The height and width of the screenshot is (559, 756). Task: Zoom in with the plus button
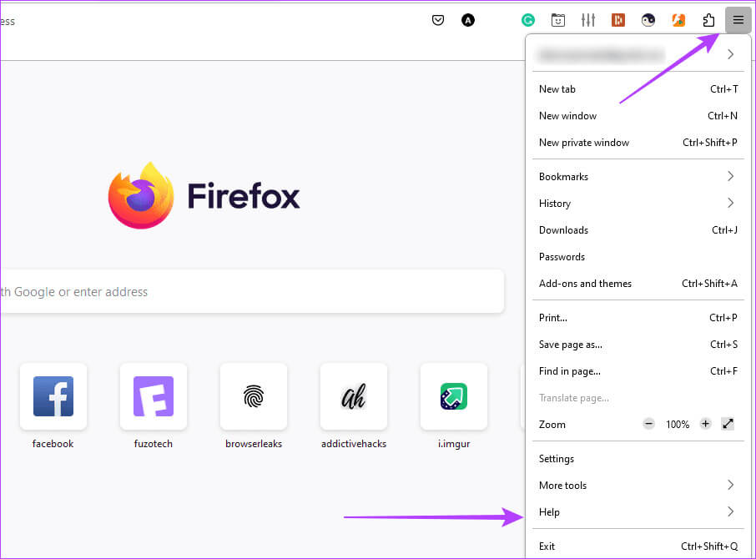point(705,424)
